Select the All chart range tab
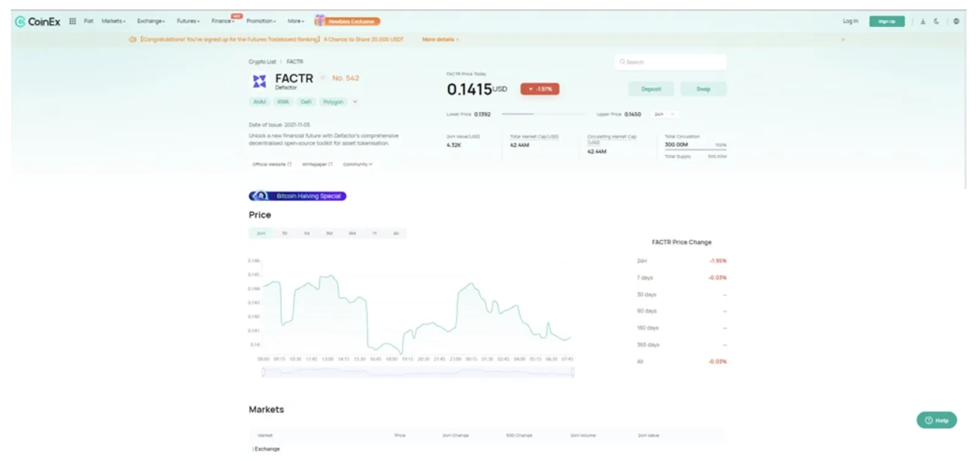The width and height of the screenshot is (980, 461). [x=396, y=233]
